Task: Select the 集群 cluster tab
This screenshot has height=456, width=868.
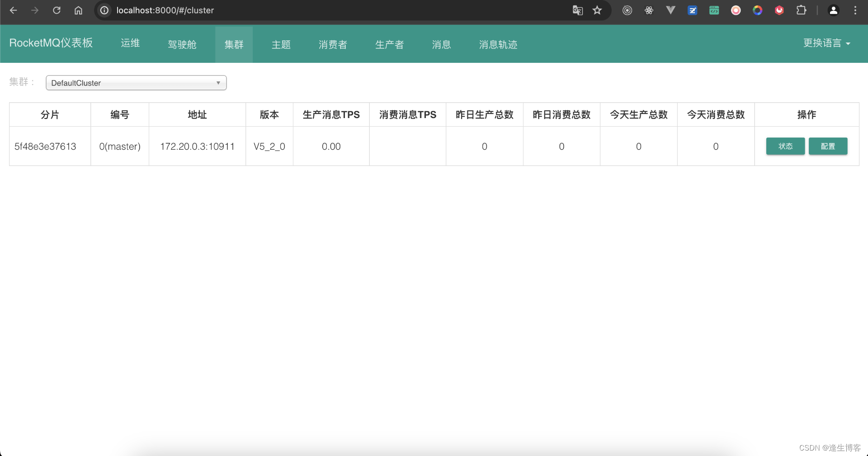Action: pos(234,44)
